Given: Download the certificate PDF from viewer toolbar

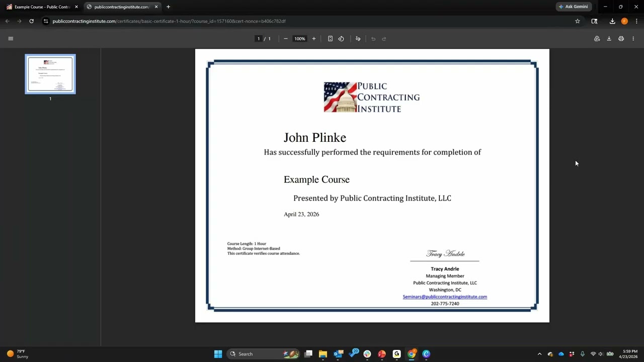Looking at the screenshot, I should tap(609, 39).
